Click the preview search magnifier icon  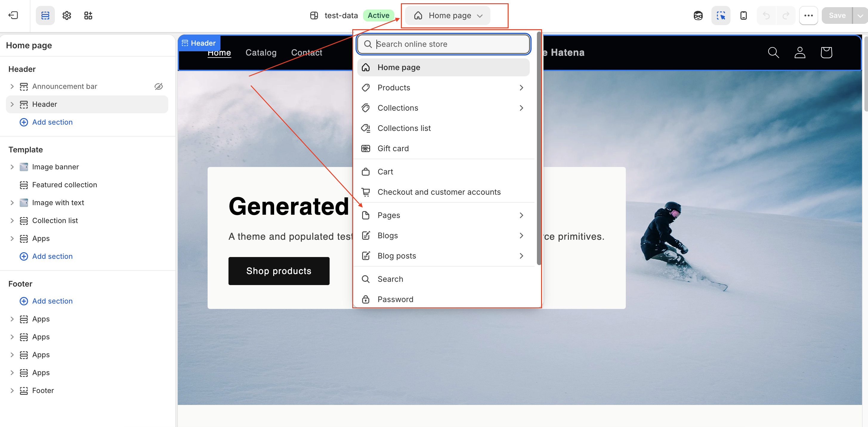point(773,52)
